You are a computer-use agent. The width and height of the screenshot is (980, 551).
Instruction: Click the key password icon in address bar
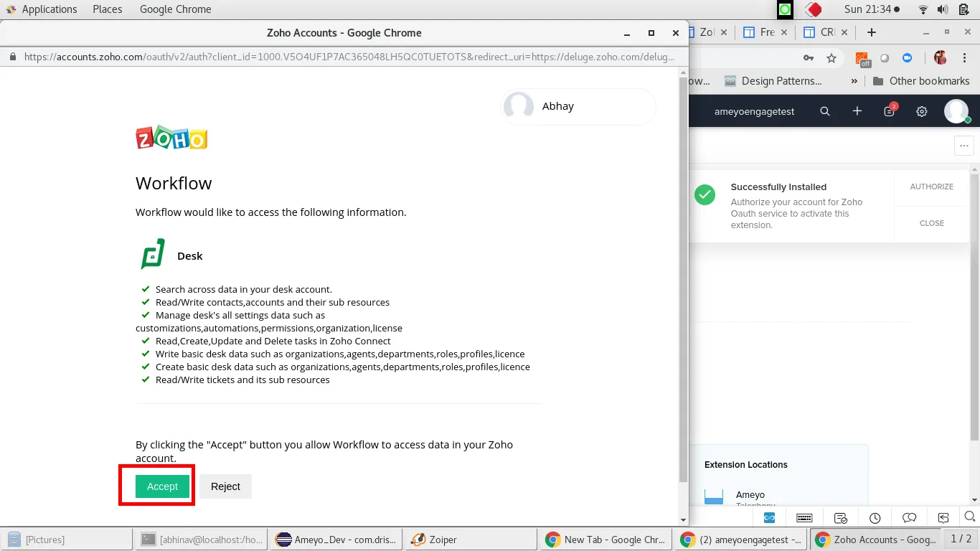click(809, 58)
